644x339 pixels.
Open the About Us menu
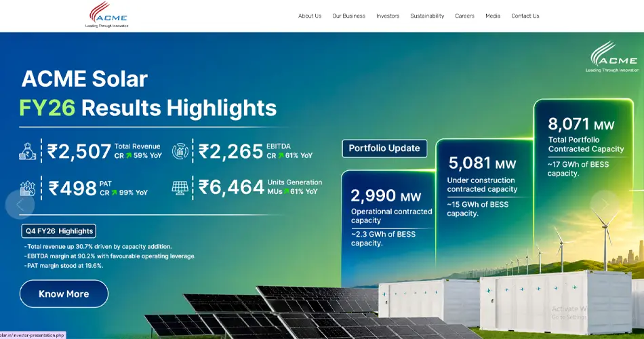(x=310, y=16)
